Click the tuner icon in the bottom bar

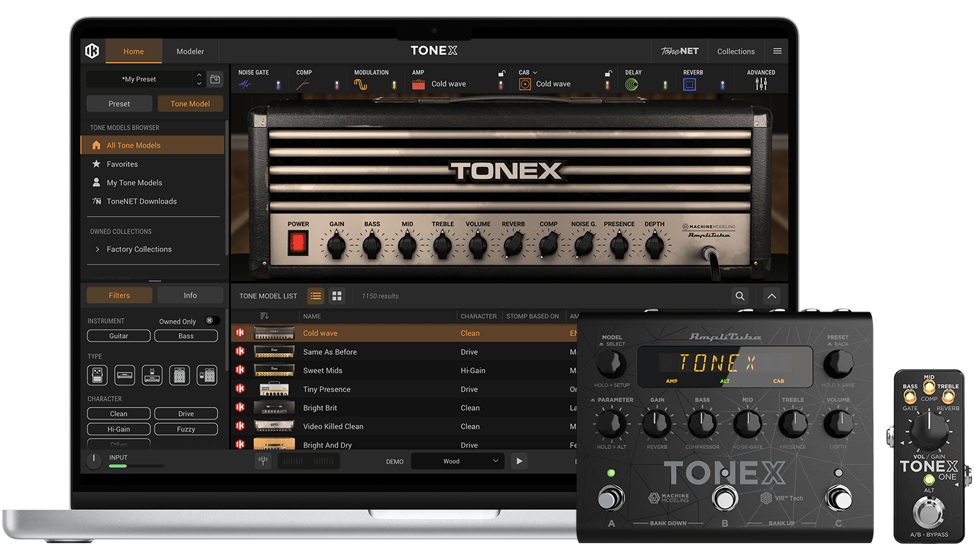click(x=264, y=461)
